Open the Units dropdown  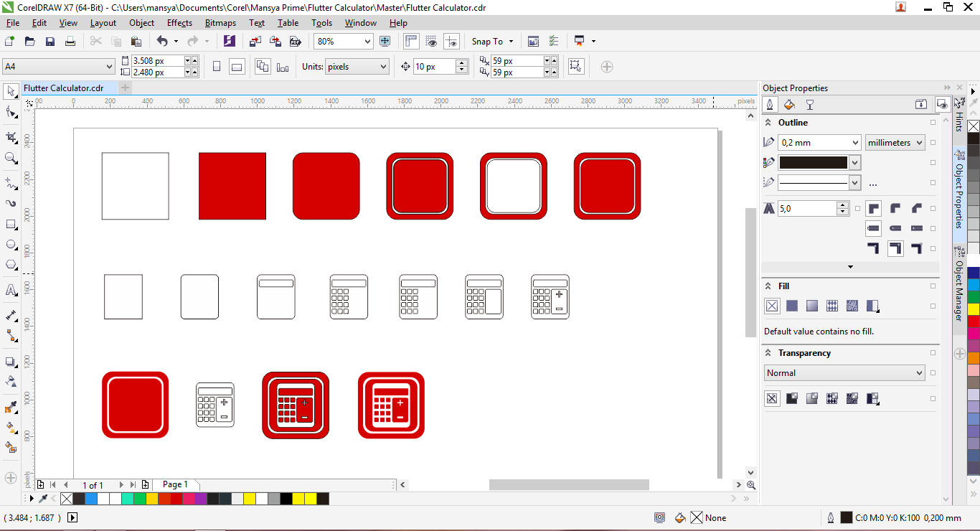pos(384,67)
